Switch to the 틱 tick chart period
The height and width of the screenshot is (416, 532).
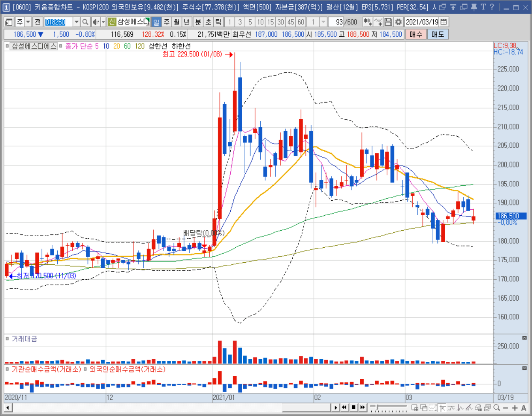(218, 22)
